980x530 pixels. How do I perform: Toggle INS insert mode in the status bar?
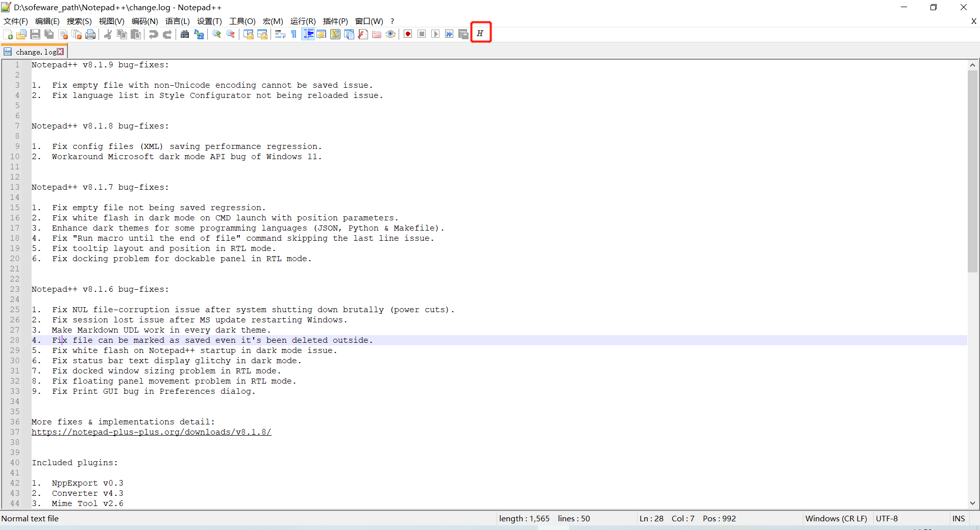click(x=959, y=518)
